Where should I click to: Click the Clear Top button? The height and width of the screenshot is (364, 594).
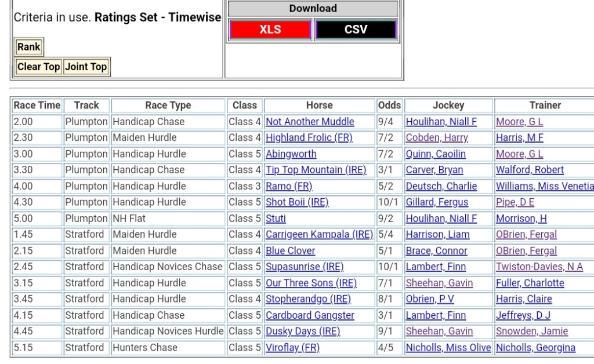coord(38,67)
